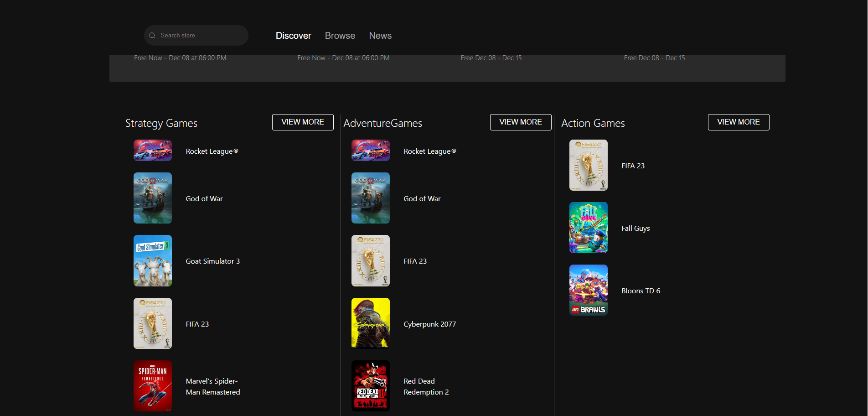868x416 pixels.
Task: Select Fall Guys title
Action: (636, 229)
